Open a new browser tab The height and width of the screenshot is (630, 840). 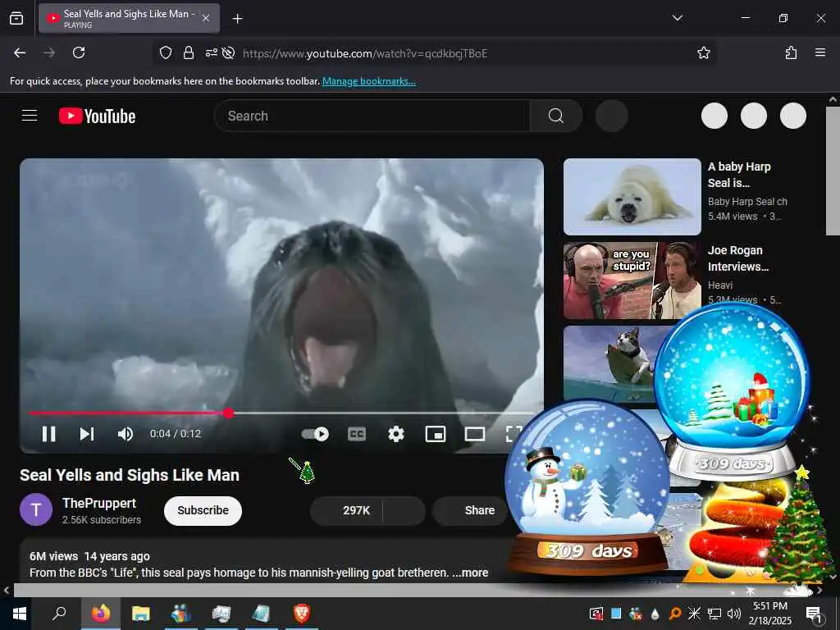pyautogui.click(x=237, y=19)
